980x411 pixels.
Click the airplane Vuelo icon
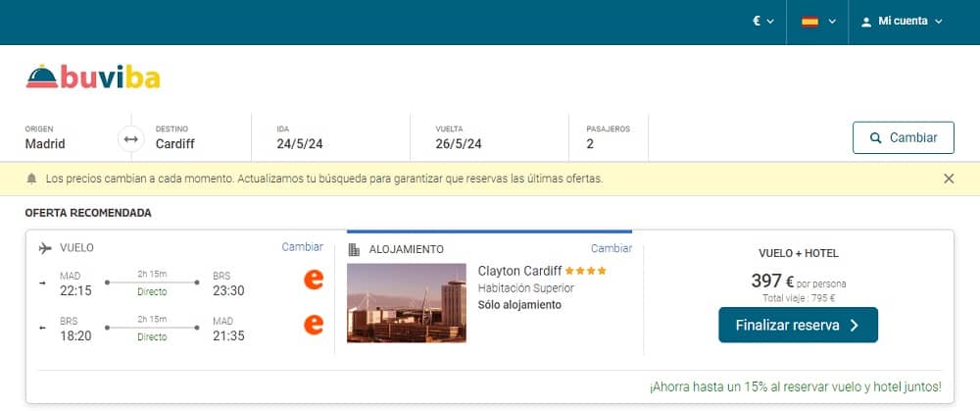point(45,248)
